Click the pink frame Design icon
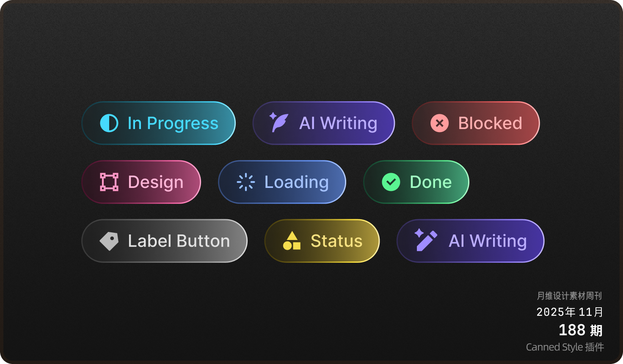The height and width of the screenshot is (364, 623). coord(109,182)
